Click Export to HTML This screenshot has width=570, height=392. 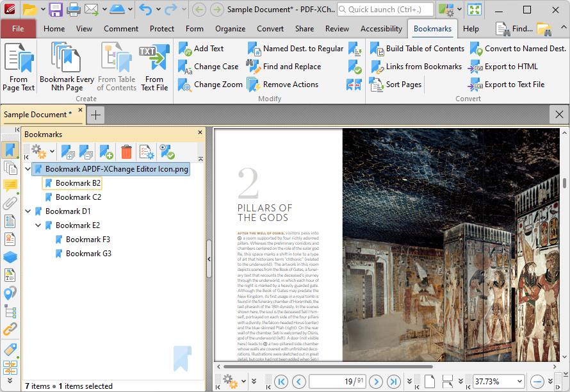tap(503, 67)
